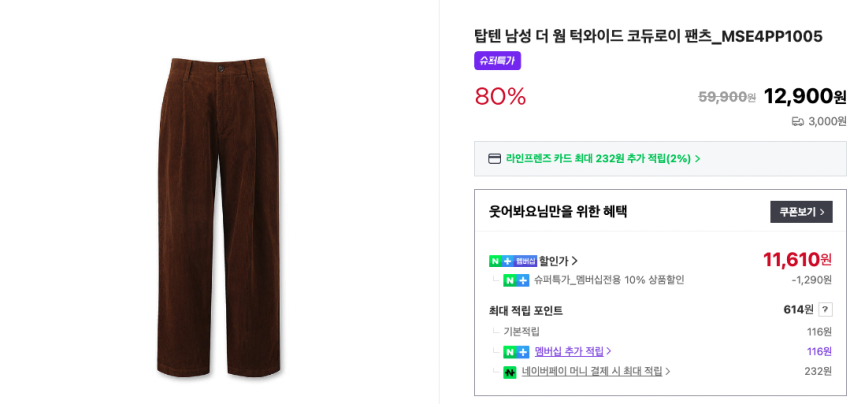Click the brown corduroy pants product image
Viewport: 850px width, 404px height.
pos(220,218)
